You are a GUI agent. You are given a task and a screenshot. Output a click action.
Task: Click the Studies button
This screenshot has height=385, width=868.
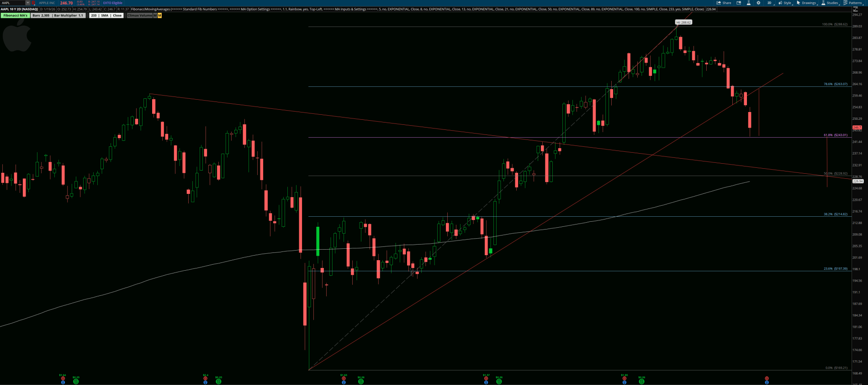pyautogui.click(x=830, y=3)
